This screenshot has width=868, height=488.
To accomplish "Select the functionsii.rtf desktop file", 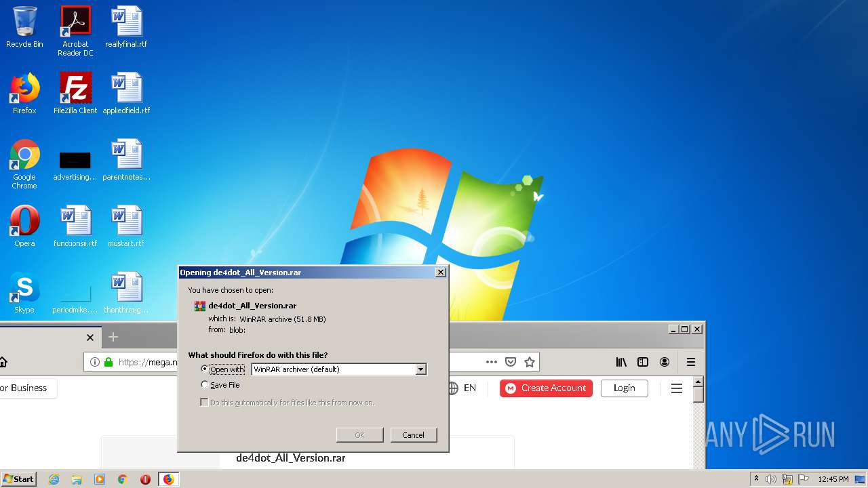I will [75, 226].
